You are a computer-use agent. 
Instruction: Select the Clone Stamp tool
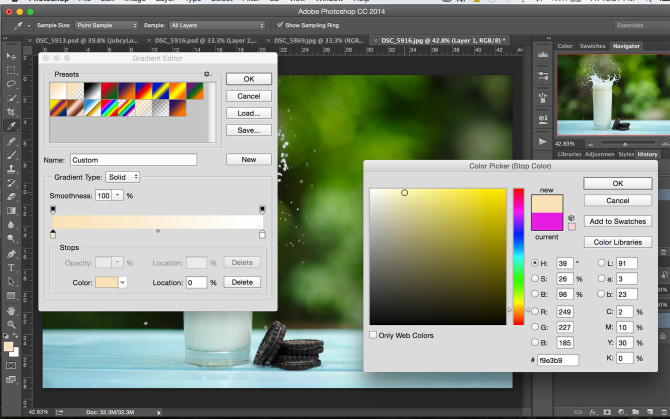(11, 169)
